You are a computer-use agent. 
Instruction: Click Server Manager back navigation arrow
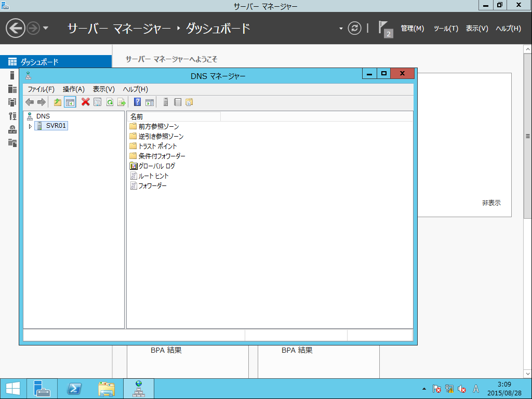(x=15, y=28)
